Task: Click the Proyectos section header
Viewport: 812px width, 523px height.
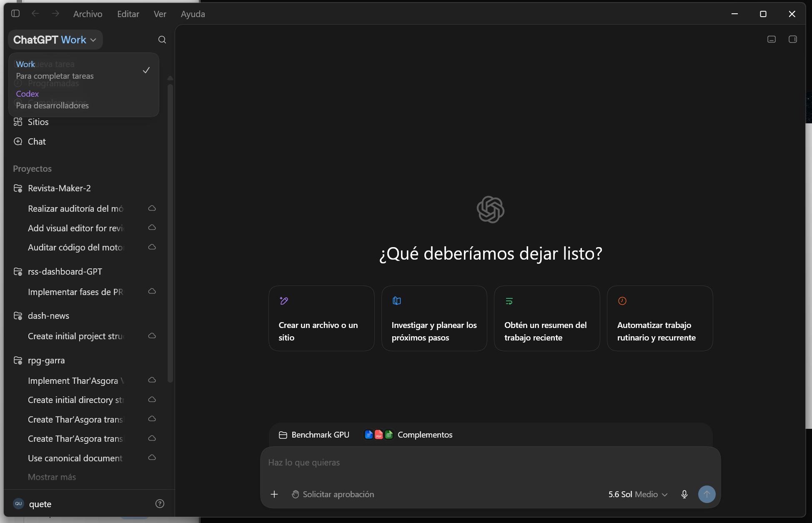Action: tap(32, 168)
